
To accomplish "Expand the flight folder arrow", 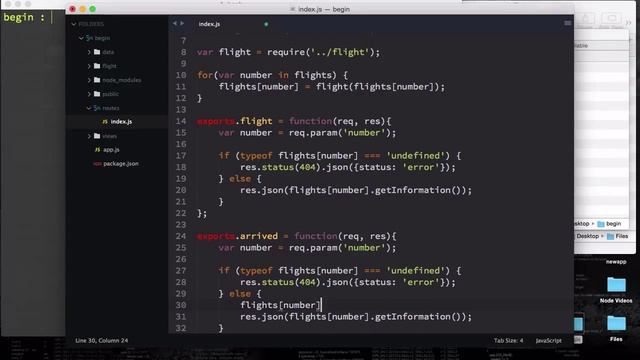I will (89, 66).
